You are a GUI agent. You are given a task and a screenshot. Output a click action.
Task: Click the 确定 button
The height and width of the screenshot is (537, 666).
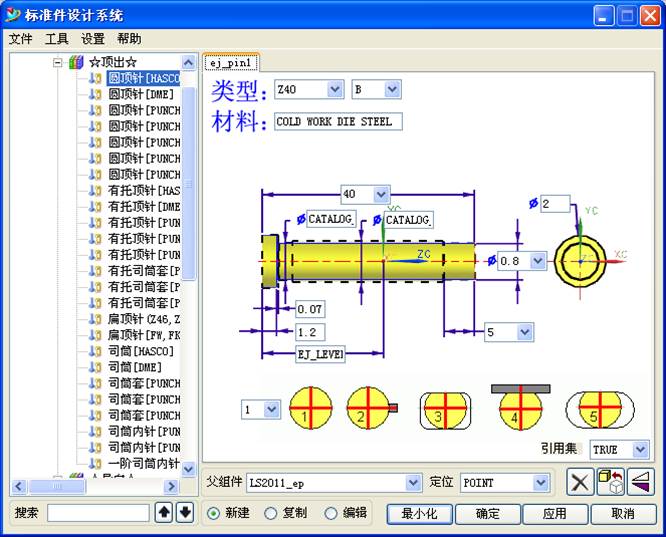click(488, 513)
